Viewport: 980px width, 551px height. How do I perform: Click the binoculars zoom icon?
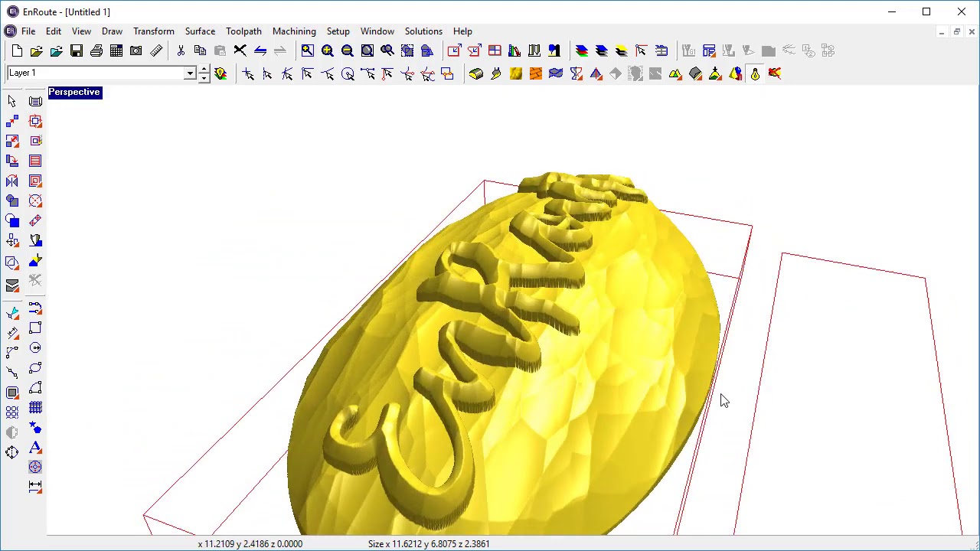387,51
